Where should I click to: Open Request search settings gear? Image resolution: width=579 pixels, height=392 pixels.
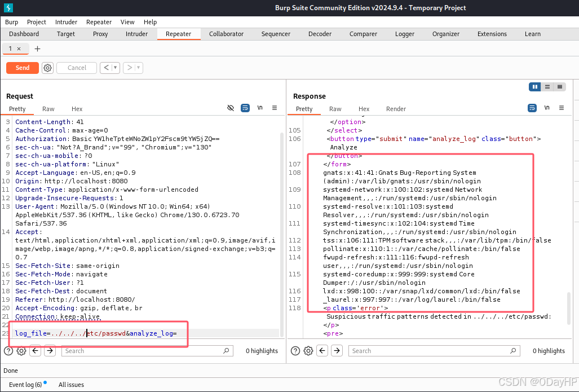tap(21, 351)
